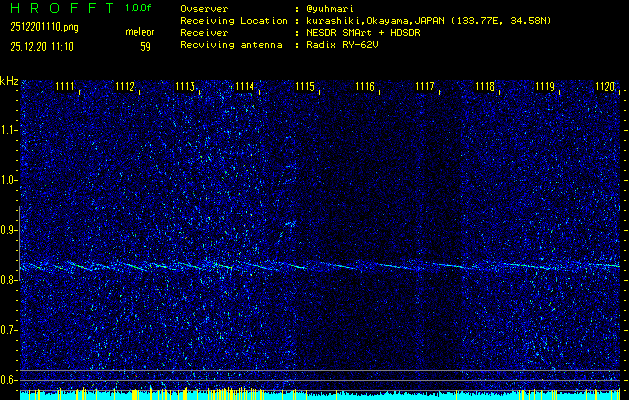Select the 25.12.20 11:10 timestamp
Viewport: 629px width, 400px height.
coord(45,46)
